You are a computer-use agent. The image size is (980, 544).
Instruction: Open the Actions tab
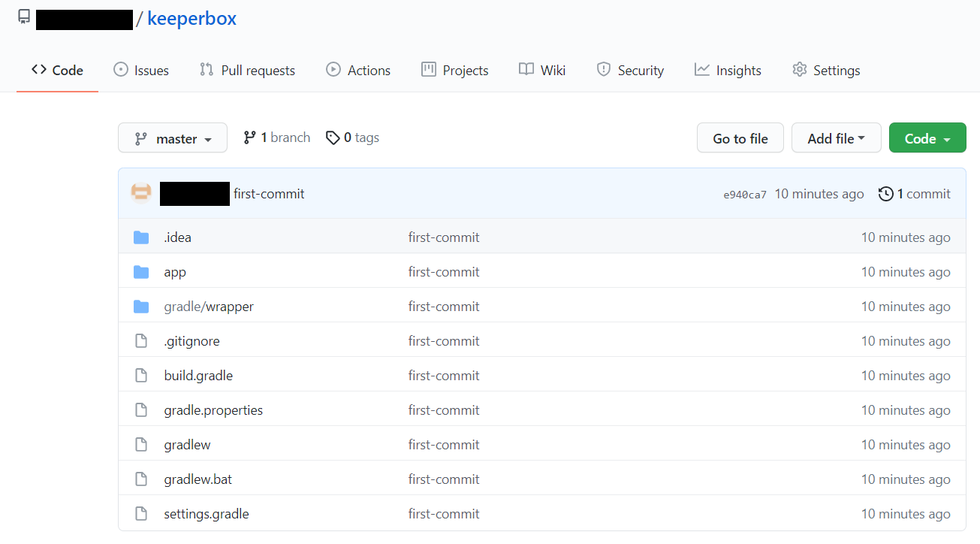tap(358, 70)
